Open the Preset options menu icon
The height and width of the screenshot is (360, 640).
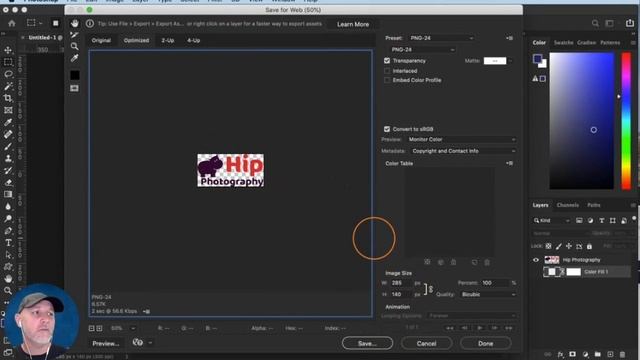click(x=509, y=38)
